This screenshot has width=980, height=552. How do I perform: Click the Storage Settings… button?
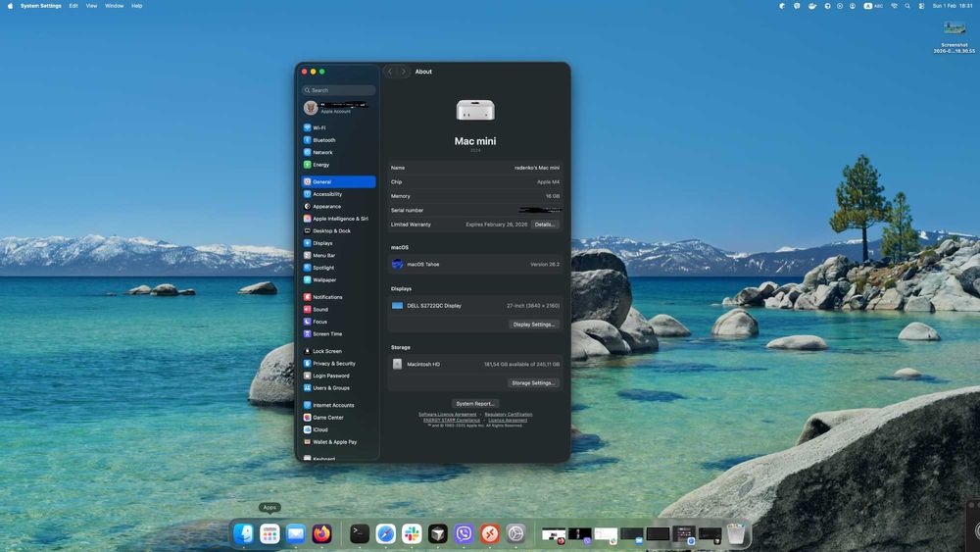[x=533, y=382]
